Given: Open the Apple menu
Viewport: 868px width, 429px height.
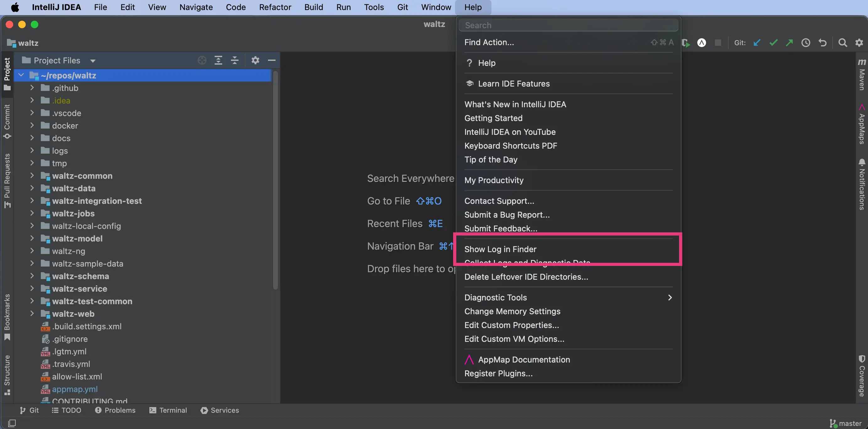Looking at the screenshot, I should coord(15,7).
